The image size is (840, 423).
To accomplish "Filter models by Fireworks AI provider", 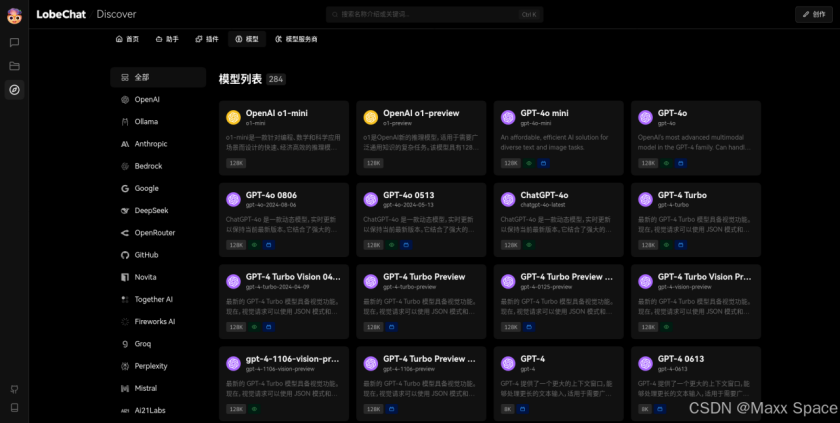I will [x=158, y=322].
